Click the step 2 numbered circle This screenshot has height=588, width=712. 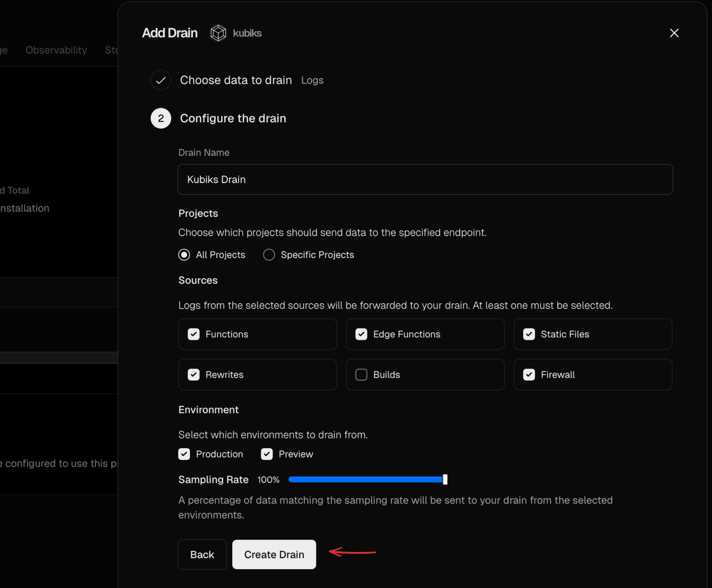click(161, 118)
